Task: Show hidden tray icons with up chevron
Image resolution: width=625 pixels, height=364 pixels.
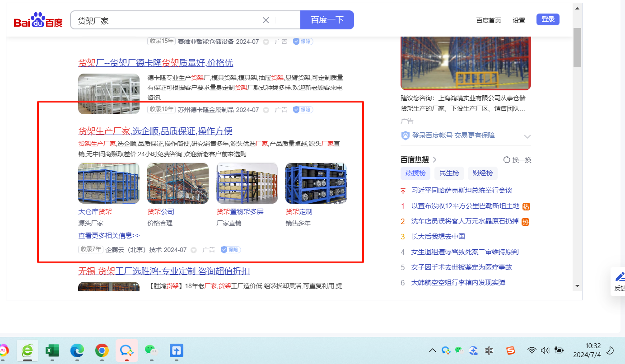Action: tap(432, 350)
